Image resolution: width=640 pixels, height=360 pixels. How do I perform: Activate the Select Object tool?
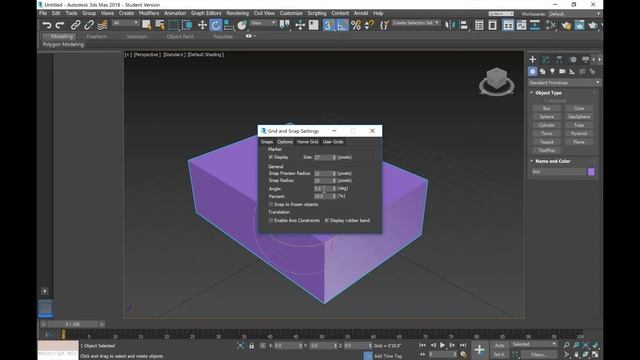[147, 25]
